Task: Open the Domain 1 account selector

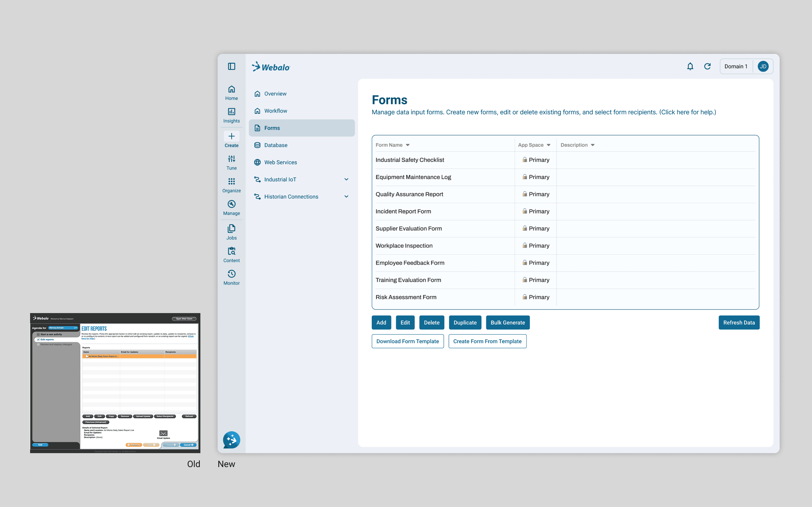Action: coord(736,67)
